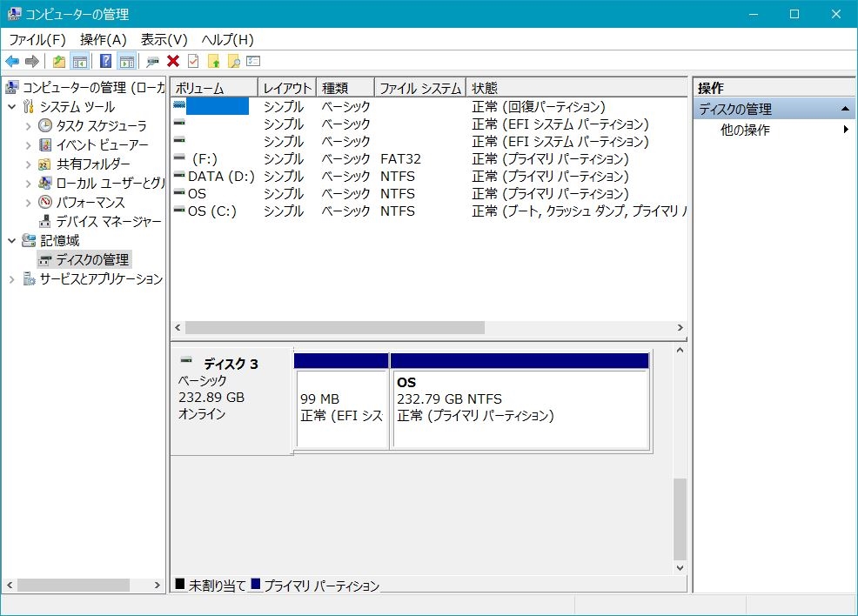The width and height of the screenshot is (858, 616).
Task: Click volume list horizontal scrollbar left arrow
Action: 178,328
